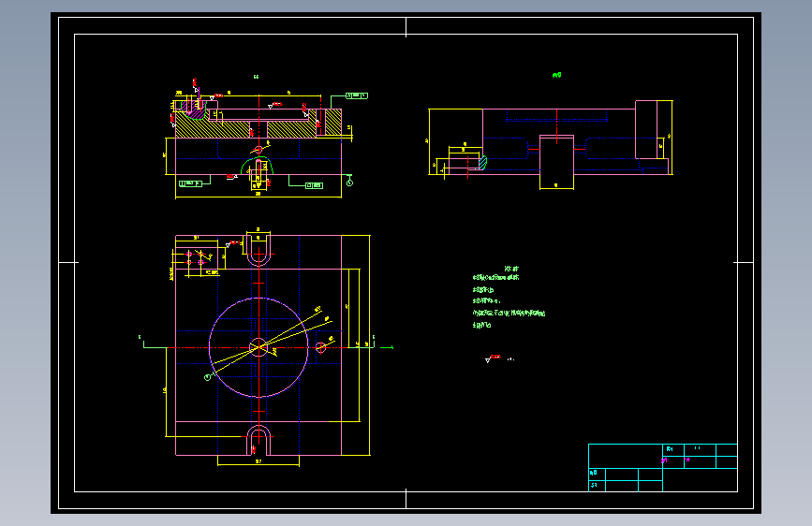Image resolution: width=812 pixels, height=526 pixels.
Task: Select hatched block at right end of section view
Action: pos(333,122)
